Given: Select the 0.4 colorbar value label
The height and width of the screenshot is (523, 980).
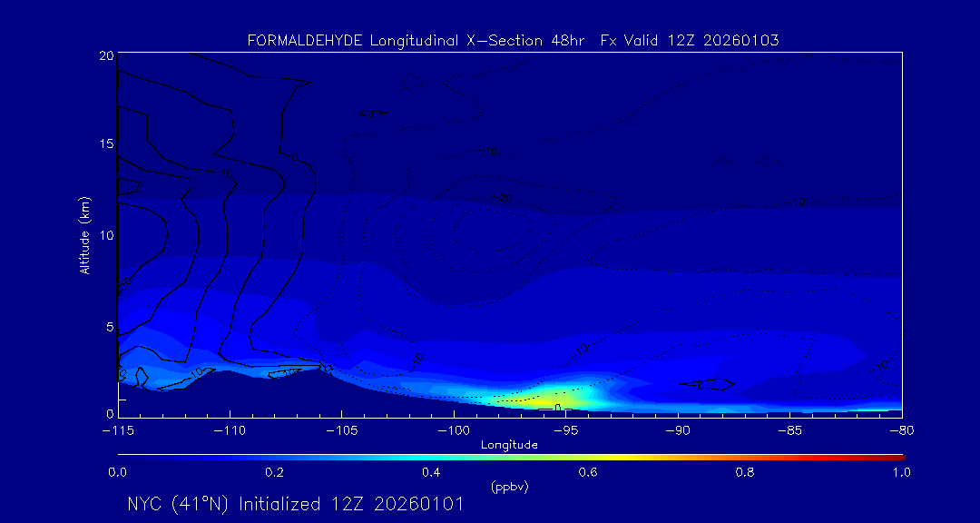Looking at the screenshot, I should (x=431, y=472).
